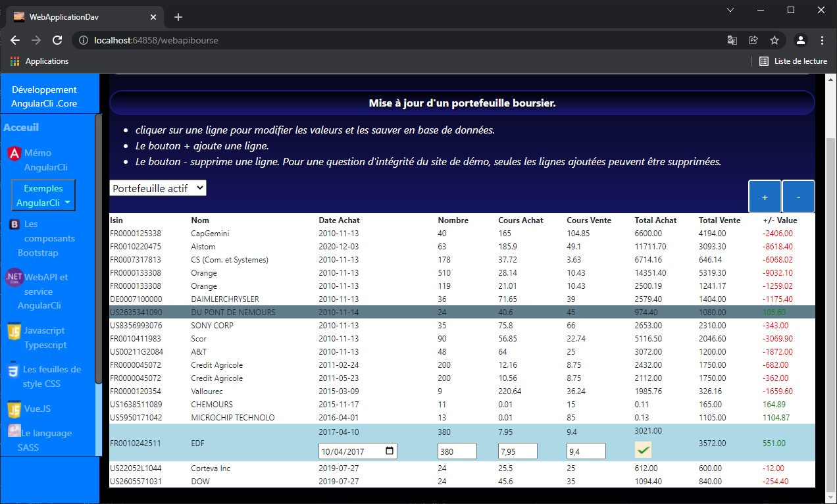Confirm EDF row edit with green checkmark
Screen dimensions: 837x504
[x=643, y=451]
